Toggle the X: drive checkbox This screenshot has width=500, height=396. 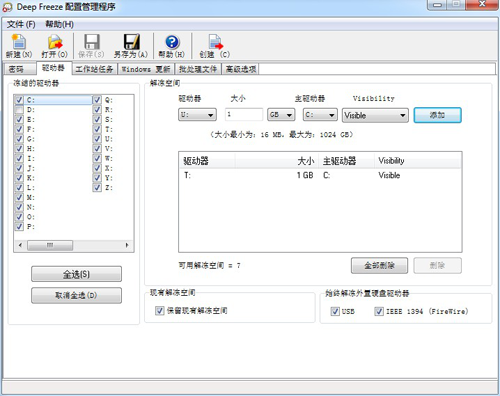[97, 168]
